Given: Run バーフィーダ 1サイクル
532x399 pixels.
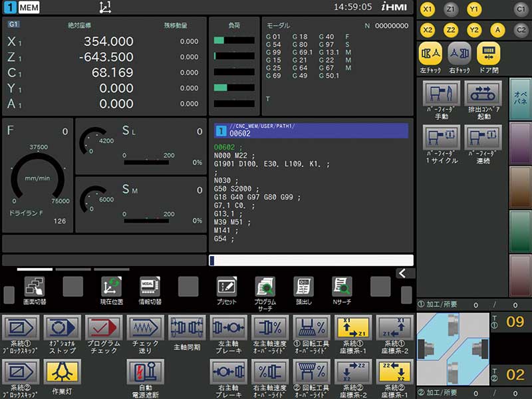Looking at the screenshot, I should 441,140.
